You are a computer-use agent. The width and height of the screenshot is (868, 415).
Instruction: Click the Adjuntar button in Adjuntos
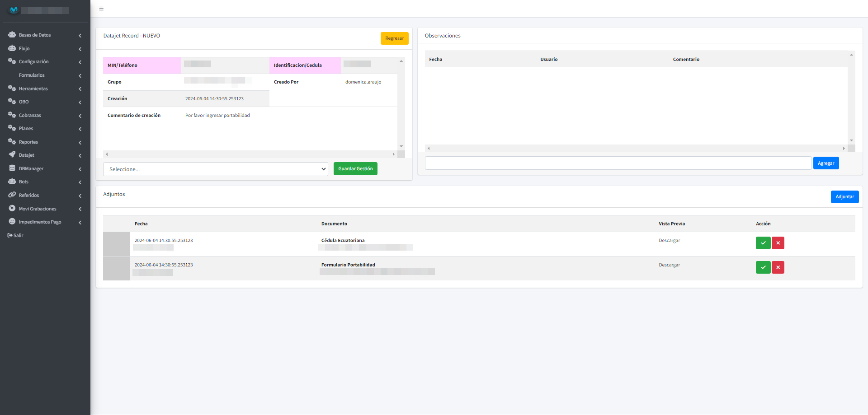844,197
